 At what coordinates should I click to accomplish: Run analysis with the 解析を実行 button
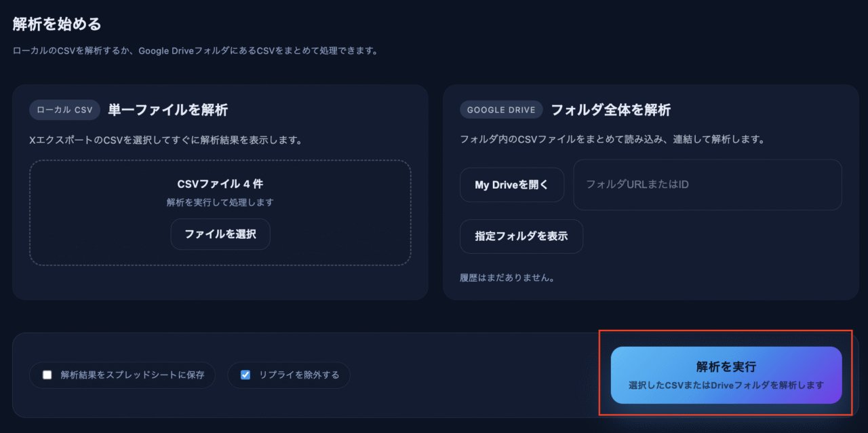coord(726,375)
